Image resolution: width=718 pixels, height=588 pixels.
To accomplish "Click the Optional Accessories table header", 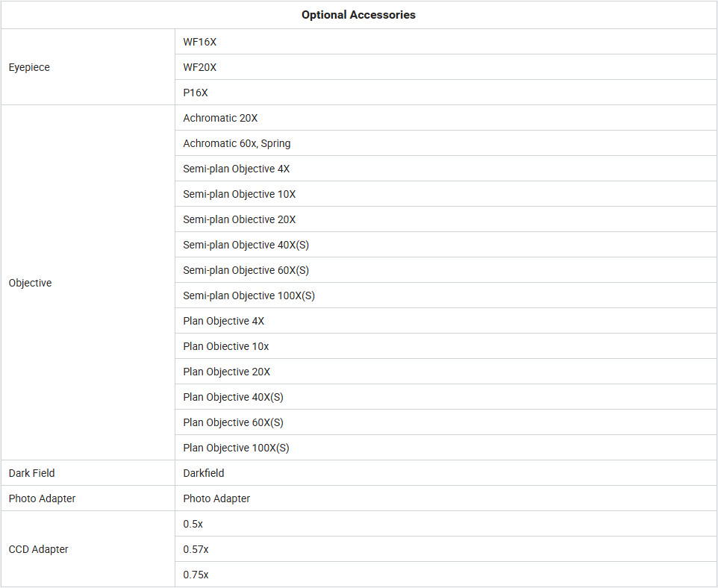I will pyautogui.click(x=358, y=15).
